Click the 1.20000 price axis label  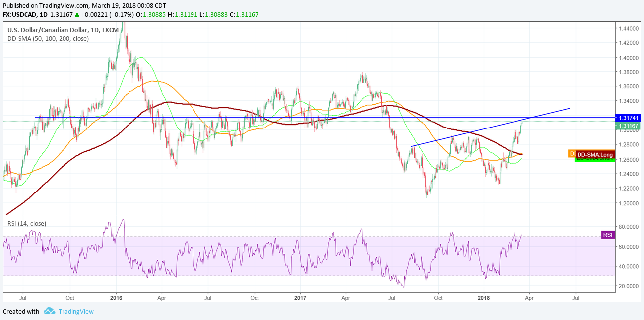[x=629, y=203]
